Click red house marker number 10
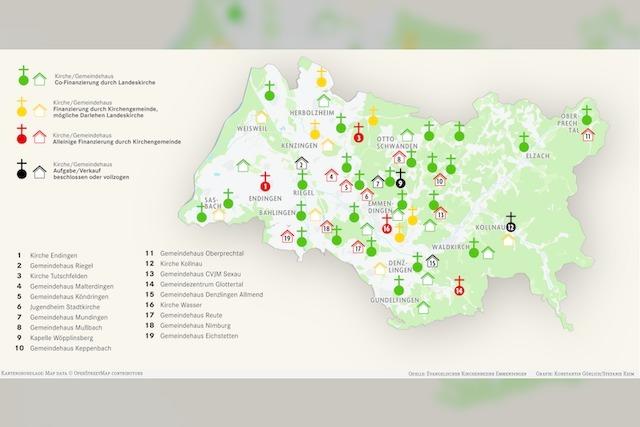640x427 pixels. click(440, 180)
